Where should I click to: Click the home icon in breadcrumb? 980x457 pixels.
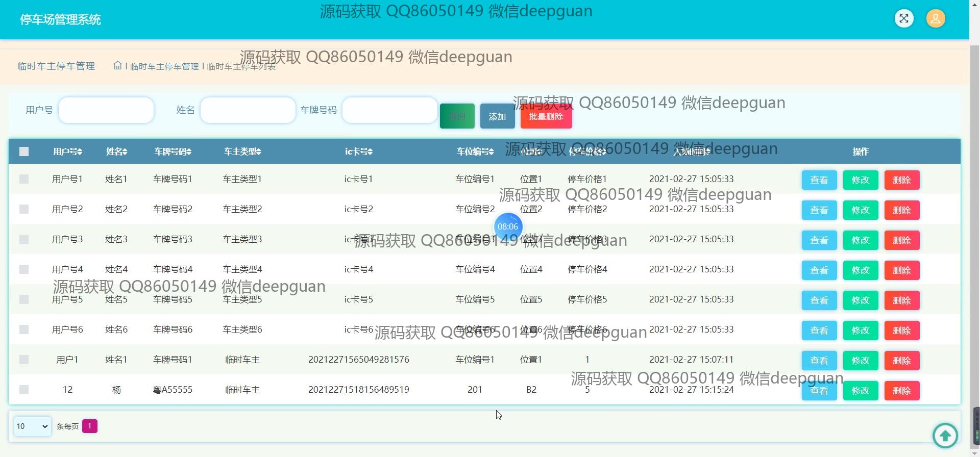click(117, 66)
